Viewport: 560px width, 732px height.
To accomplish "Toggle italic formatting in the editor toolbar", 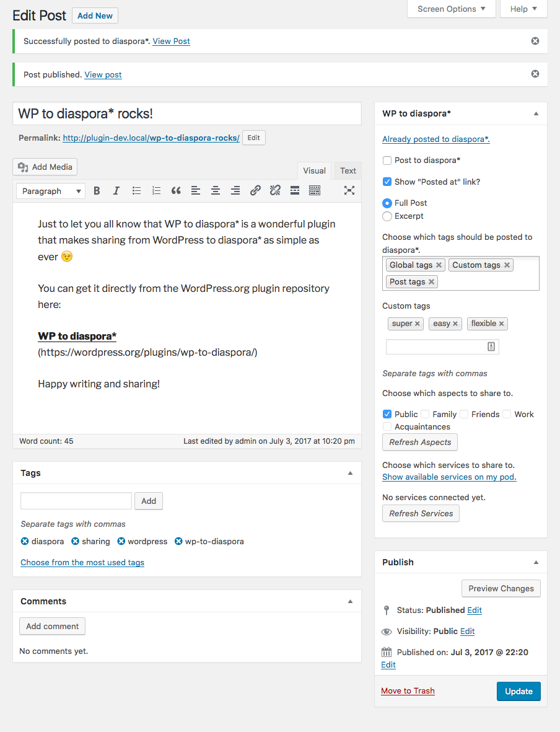I will pos(116,190).
